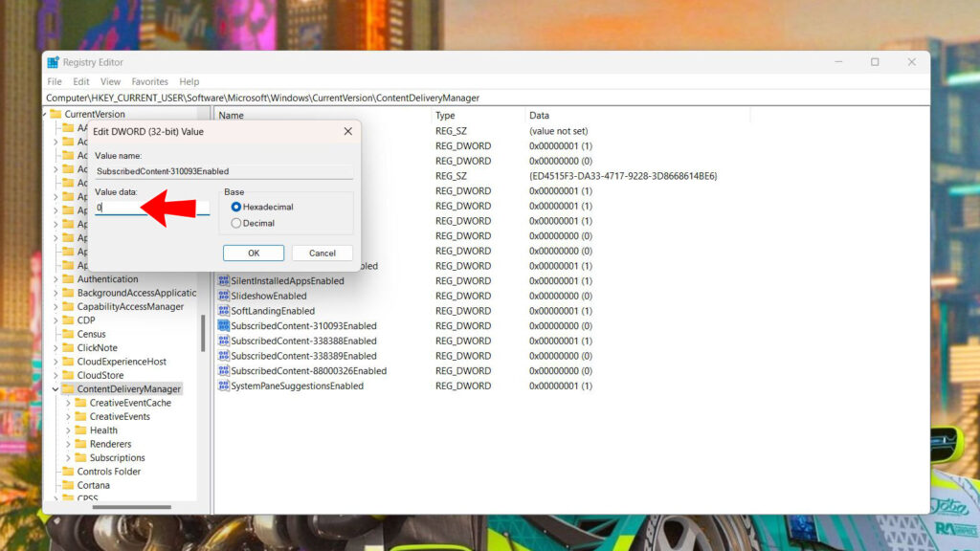
Task: Click the Health folder icon
Action: 80,430
